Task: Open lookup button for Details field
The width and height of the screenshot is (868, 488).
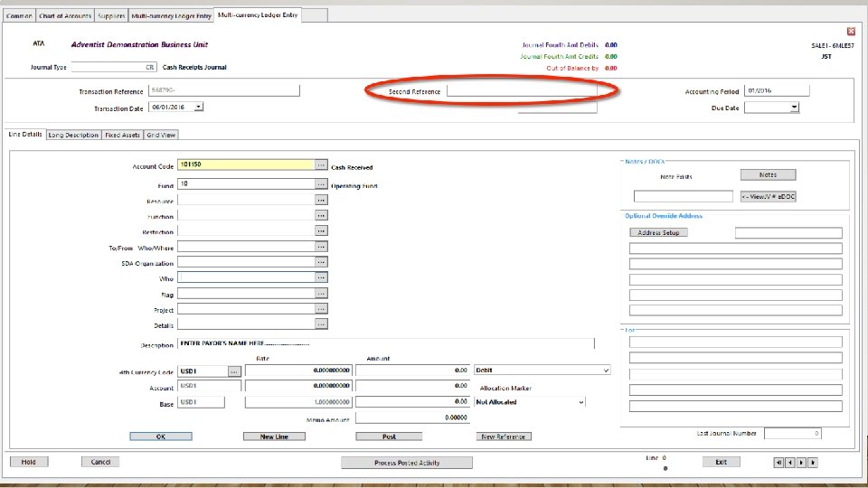Action: point(321,324)
